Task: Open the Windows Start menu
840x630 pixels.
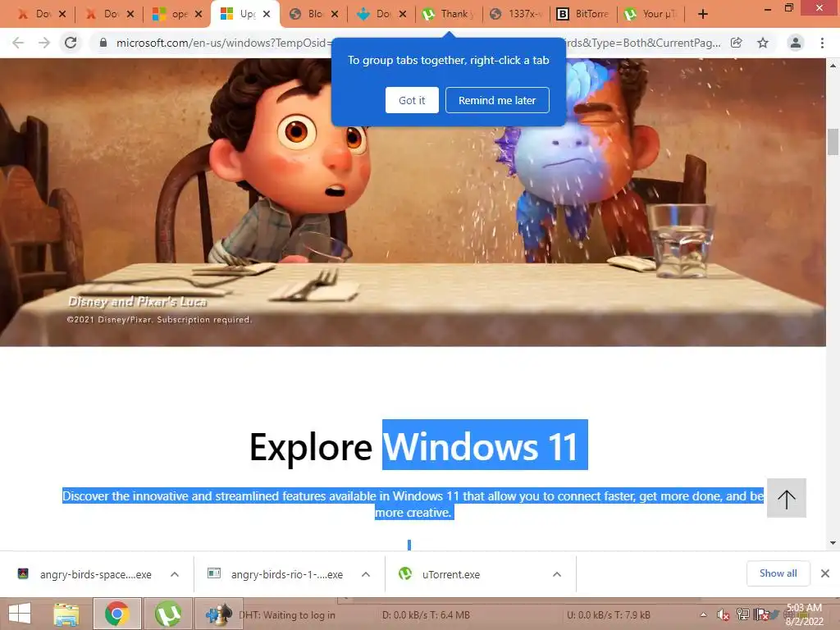Action: pyautogui.click(x=20, y=614)
